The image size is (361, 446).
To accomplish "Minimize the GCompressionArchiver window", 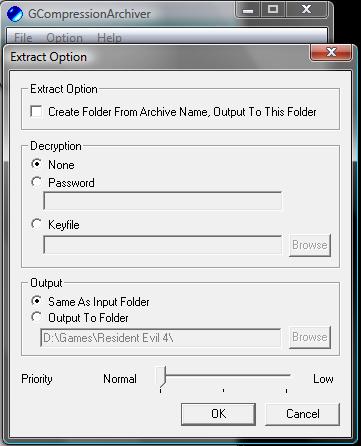I will pos(248,10).
